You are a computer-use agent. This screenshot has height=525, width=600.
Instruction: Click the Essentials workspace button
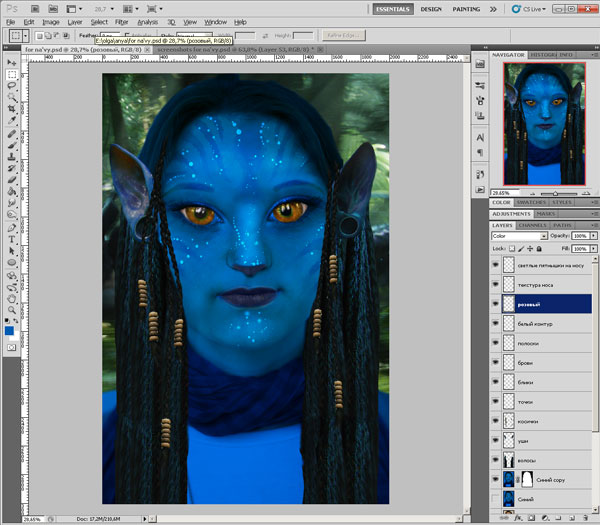[x=391, y=8]
